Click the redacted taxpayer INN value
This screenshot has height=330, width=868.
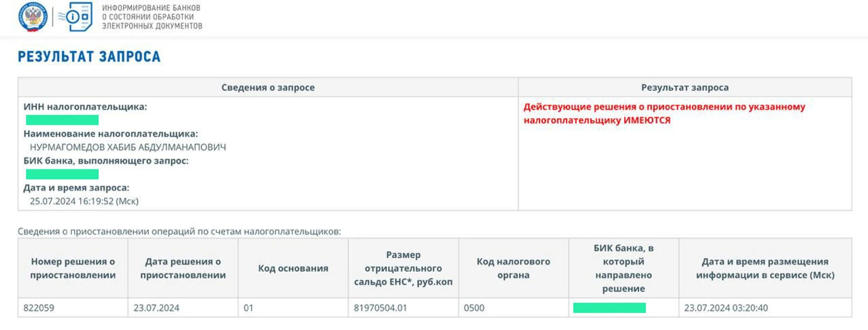pos(62,120)
